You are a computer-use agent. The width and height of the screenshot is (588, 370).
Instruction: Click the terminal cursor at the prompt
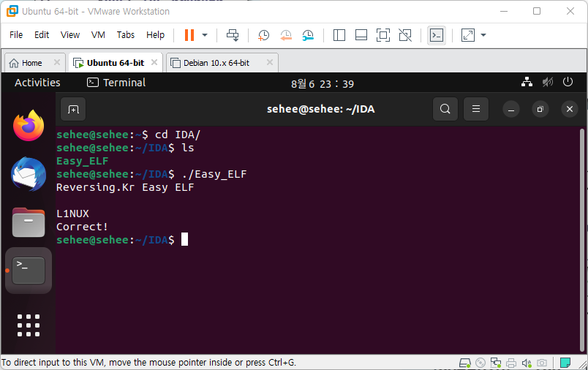point(184,240)
